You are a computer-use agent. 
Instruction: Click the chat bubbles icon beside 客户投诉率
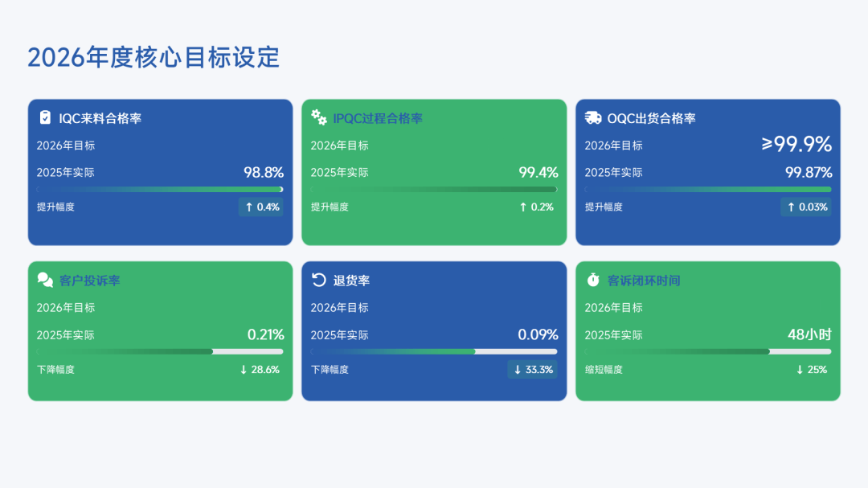pyautogui.click(x=45, y=280)
